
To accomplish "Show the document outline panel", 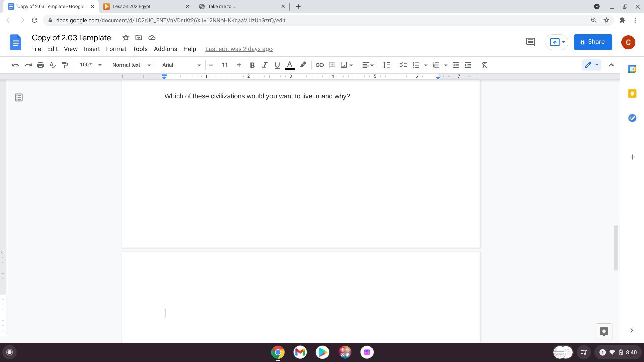I will pyautogui.click(x=19, y=98).
